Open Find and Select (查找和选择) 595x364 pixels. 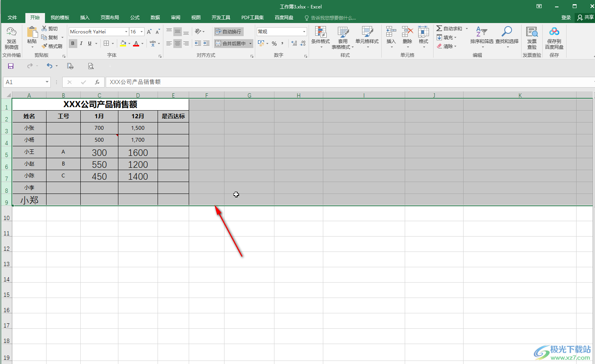tap(507, 37)
